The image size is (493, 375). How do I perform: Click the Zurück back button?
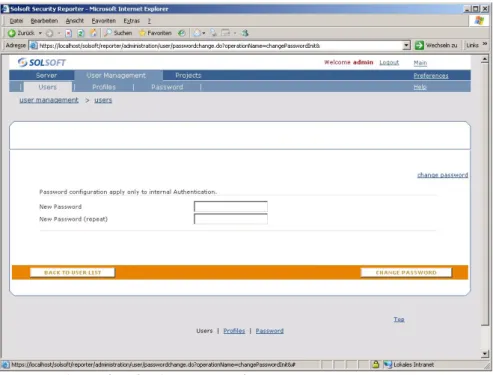tap(21, 33)
